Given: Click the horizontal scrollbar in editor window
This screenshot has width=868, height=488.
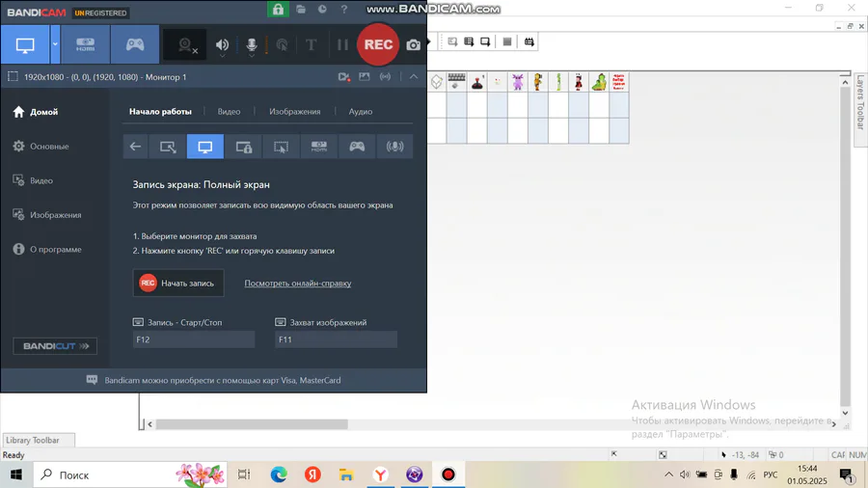Looking at the screenshot, I should tap(252, 424).
